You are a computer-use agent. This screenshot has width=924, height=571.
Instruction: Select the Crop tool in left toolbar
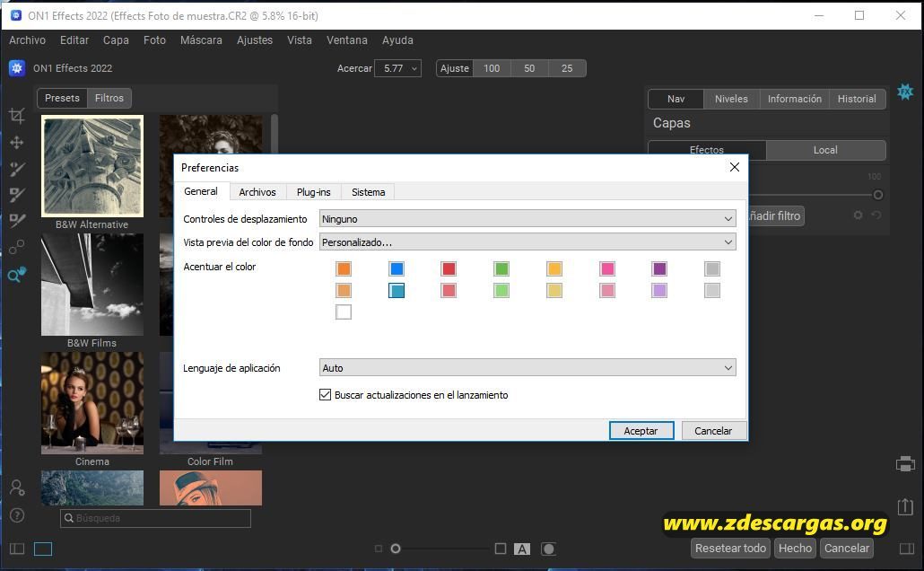17,116
